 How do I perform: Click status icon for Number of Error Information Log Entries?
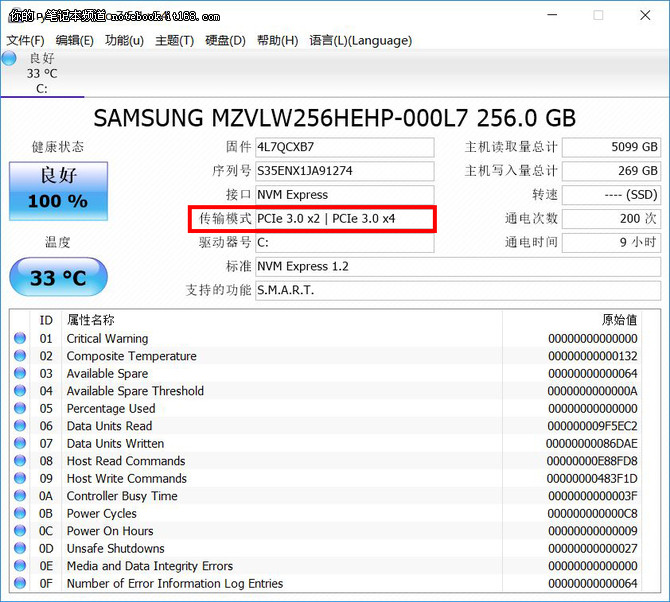[x=20, y=584]
